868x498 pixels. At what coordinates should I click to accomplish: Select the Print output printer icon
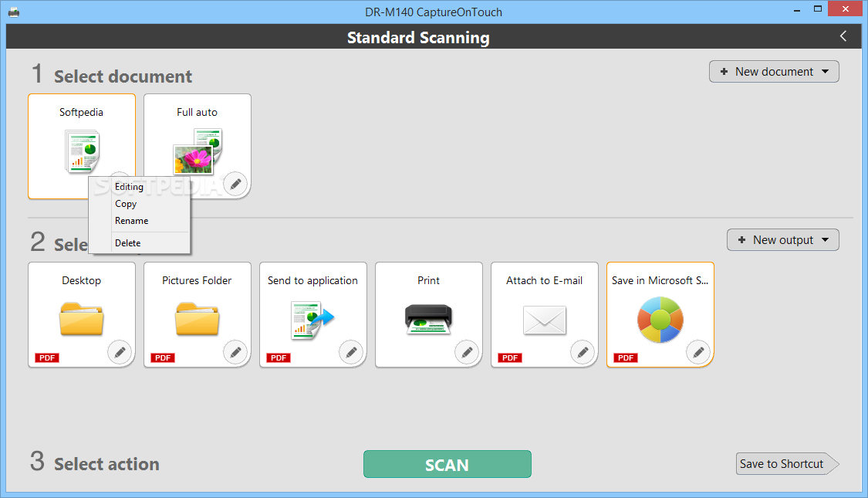428,319
